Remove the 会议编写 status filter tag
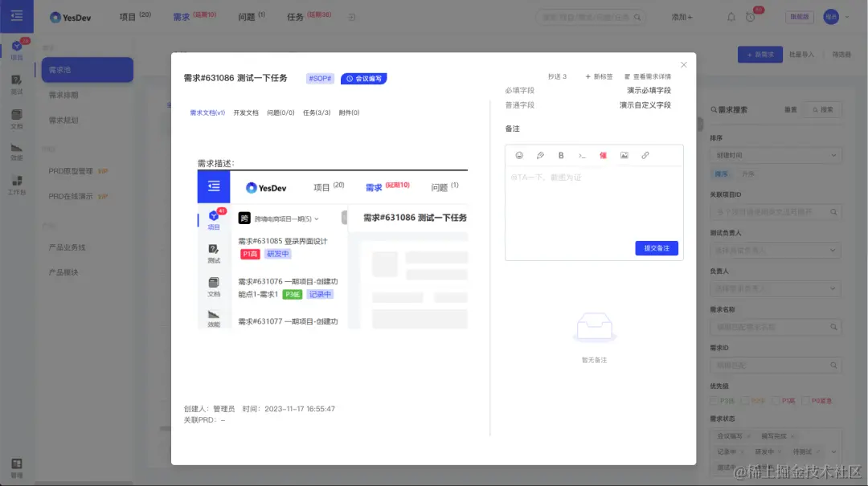 748,435
